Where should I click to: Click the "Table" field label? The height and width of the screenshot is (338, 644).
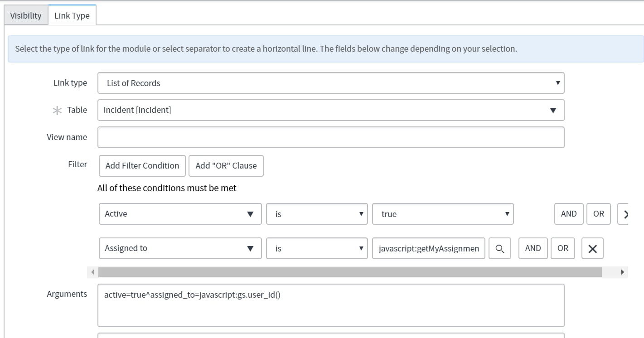pyautogui.click(x=77, y=110)
